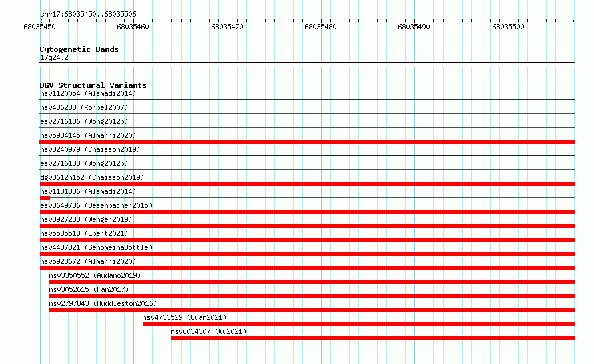Click ruler position 68035470
Screen dimensions: 594x364
[x=227, y=27]
